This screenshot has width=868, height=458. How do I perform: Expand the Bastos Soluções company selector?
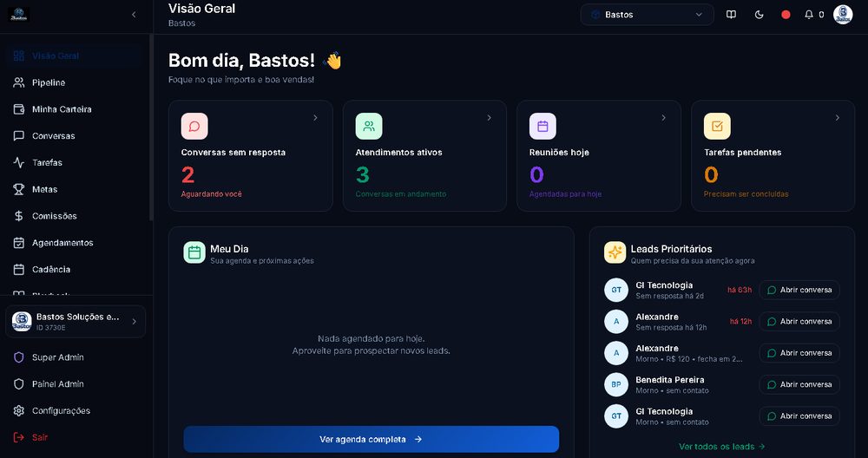tap(76, 321)
